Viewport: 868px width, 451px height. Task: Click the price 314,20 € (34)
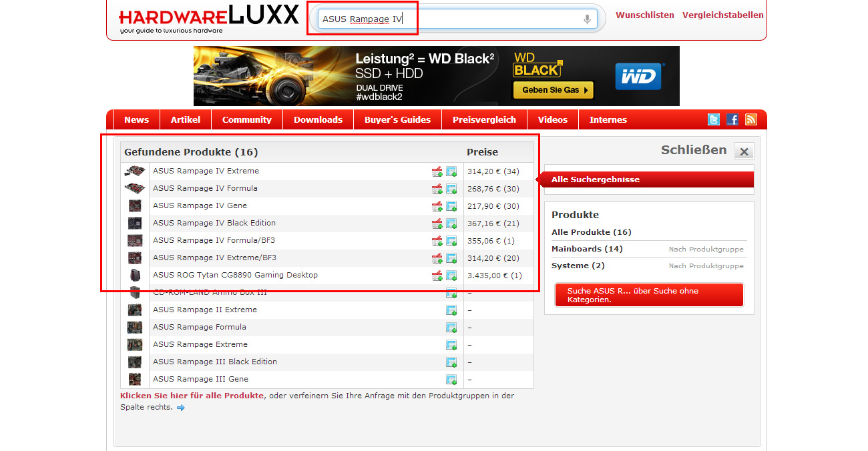(x=493, y=171)
